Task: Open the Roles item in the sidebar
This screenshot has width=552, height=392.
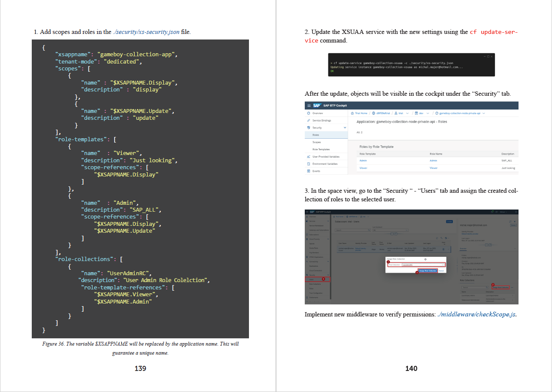Action: point(315,135)
